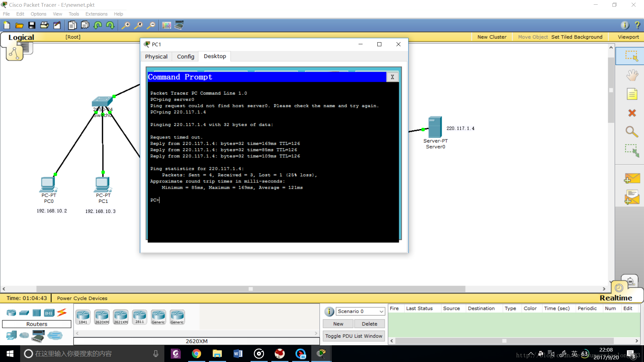Click the Add Complex PDU envelope icon
The width and height of the screenshot is (644, 362).
[x=632, y=197]
